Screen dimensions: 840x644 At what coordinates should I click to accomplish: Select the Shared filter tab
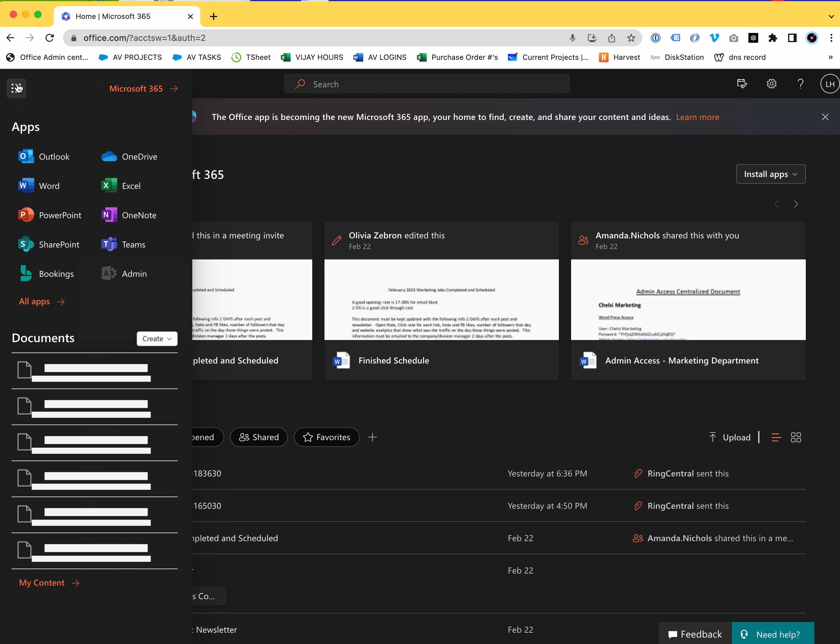pos(259,437)
